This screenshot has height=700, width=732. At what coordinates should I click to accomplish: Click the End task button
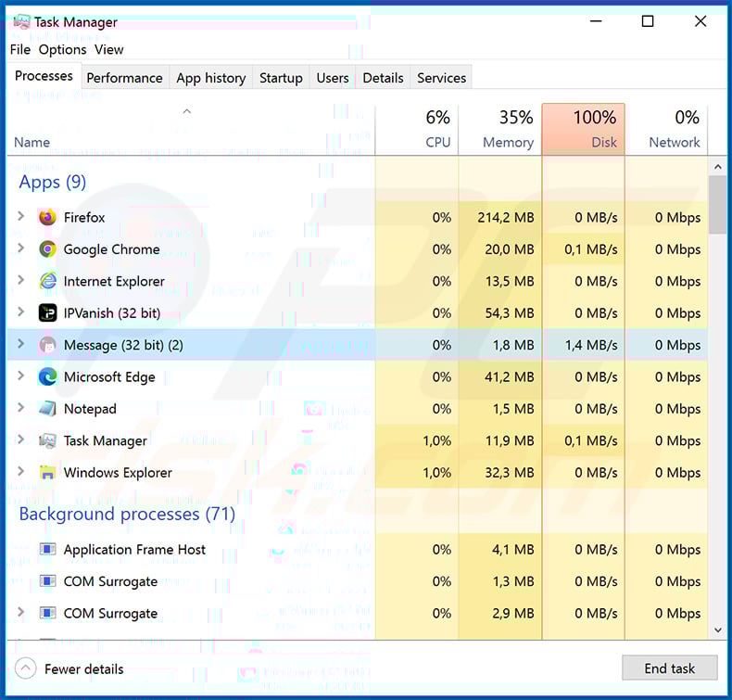tap(669, 668)
